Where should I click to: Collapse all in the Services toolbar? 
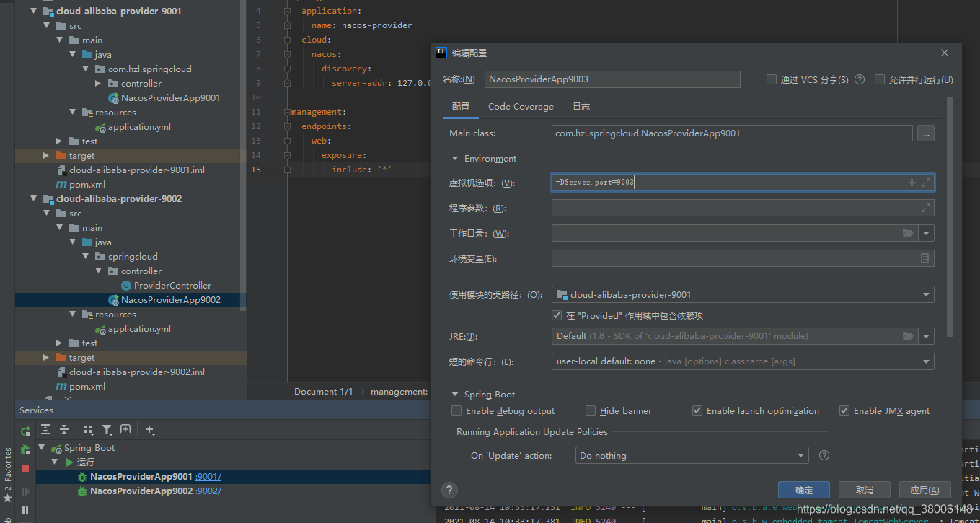[64, 429]
